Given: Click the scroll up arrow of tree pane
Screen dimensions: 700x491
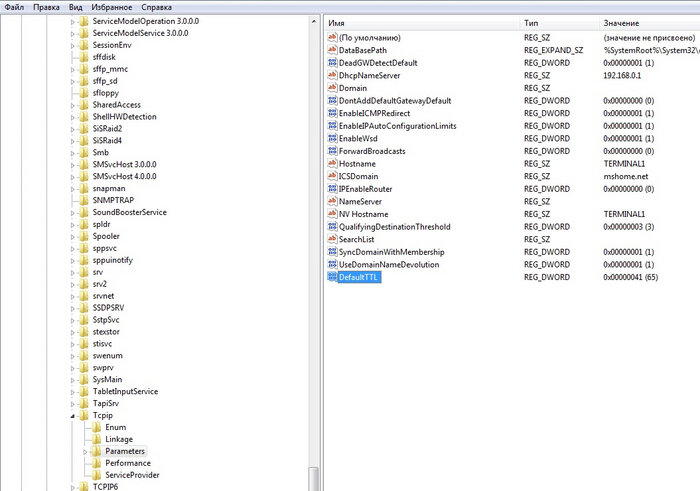Looking at the screenshot, I should pos(314,21).
